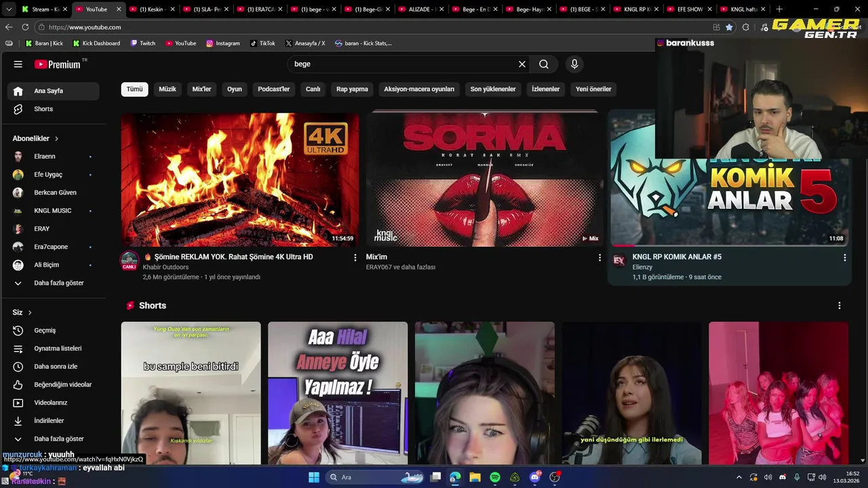
Task: Open the Khabir Outdoors channel avatar
Action: (x=130, y=261)
